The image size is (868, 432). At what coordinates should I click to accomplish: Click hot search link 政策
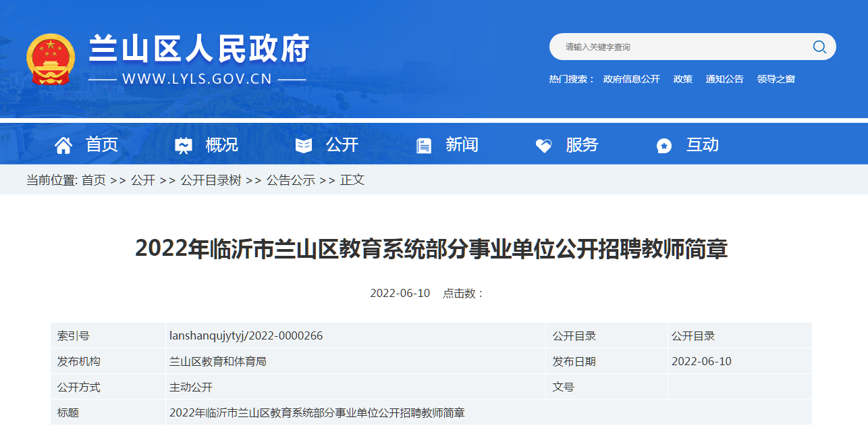coord(683,79)
